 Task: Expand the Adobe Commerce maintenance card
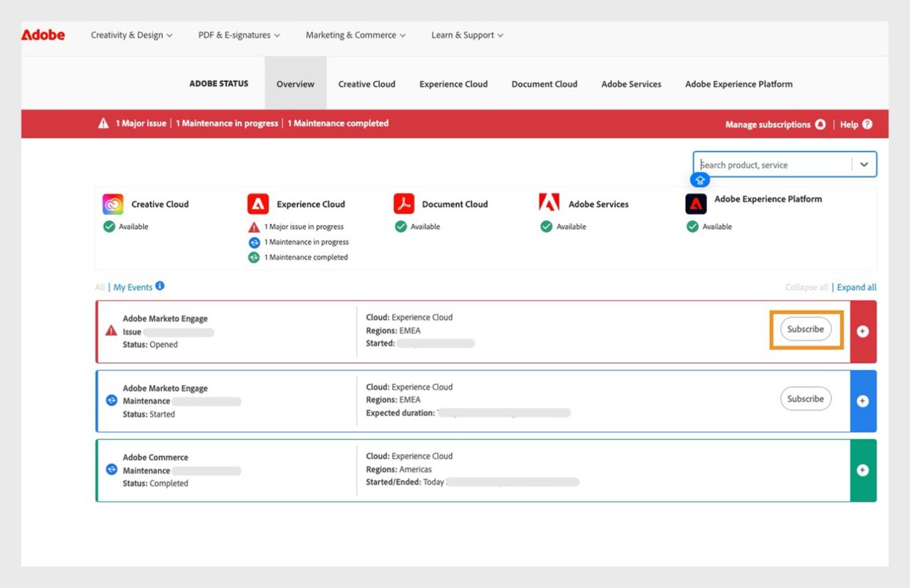click(863, 470)
